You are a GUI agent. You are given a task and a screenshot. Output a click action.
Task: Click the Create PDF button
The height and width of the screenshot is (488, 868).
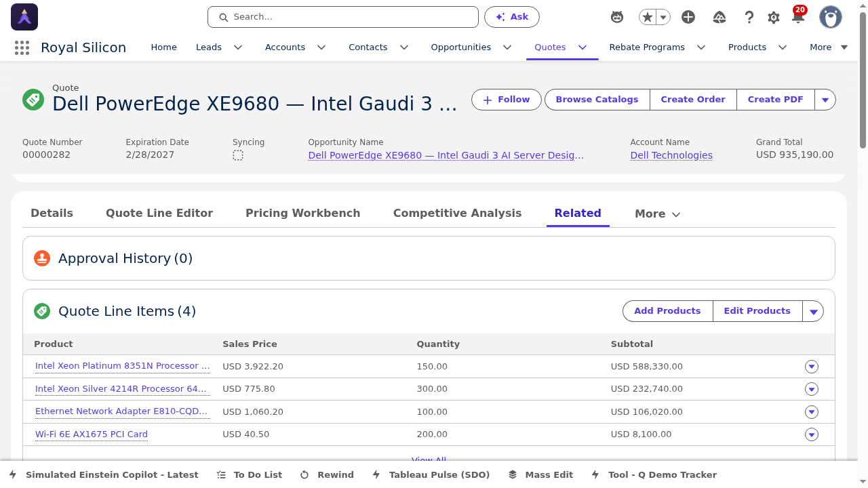click(776, 100)
